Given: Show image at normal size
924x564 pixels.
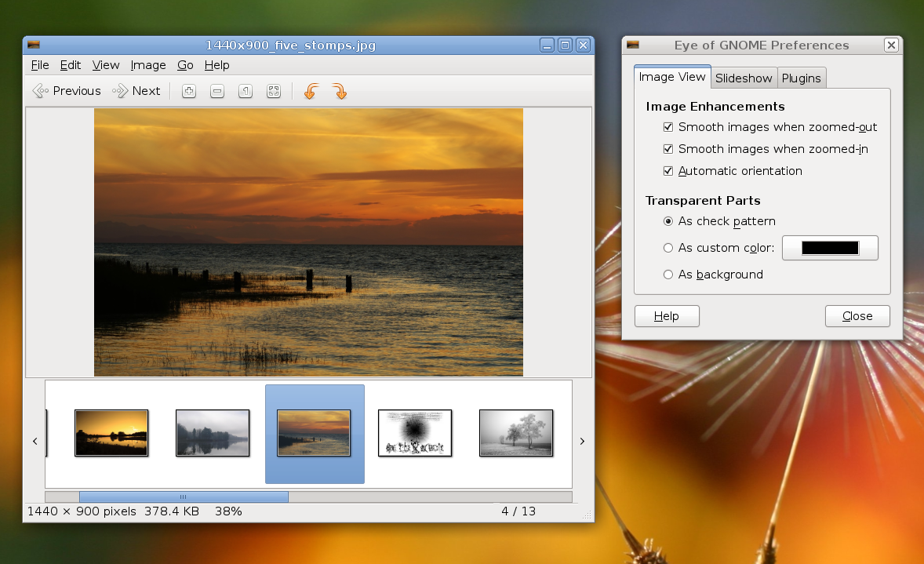Looking at the screenshot, I should pyautogui.click(x=246, y=91).
